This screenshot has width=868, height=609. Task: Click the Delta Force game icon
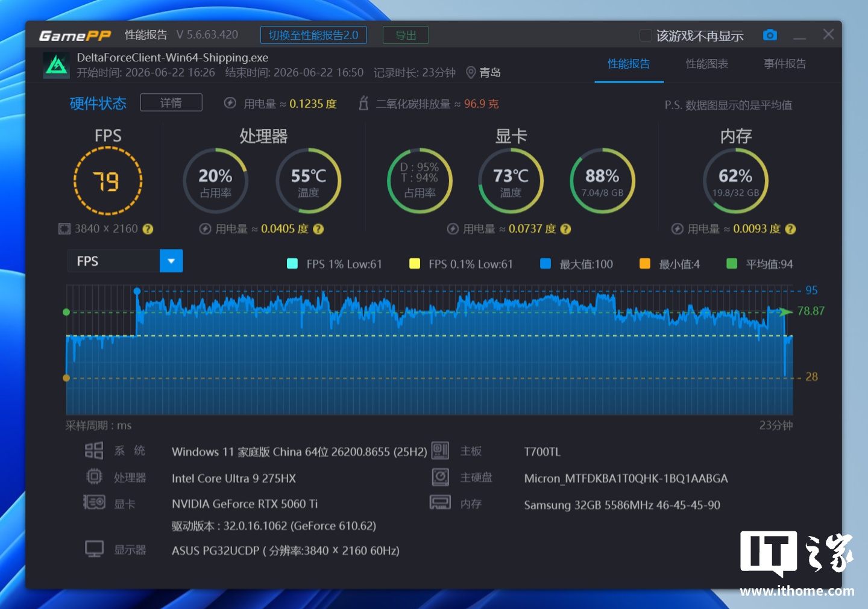(x=57, y=65)
